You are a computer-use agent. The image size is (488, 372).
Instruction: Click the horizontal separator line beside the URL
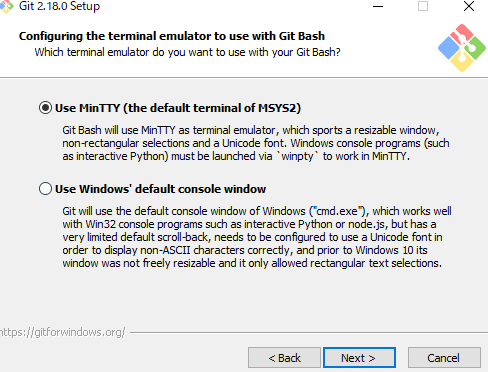(309, 332)
